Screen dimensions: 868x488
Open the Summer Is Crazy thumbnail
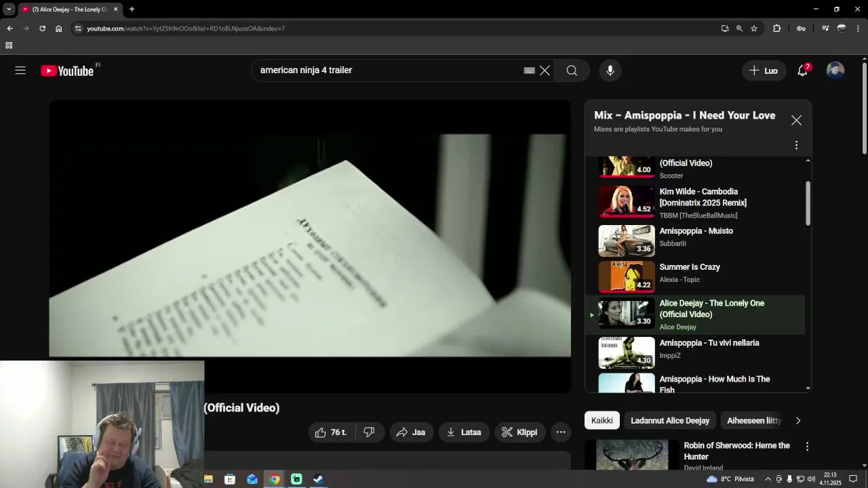click(627, 277)
